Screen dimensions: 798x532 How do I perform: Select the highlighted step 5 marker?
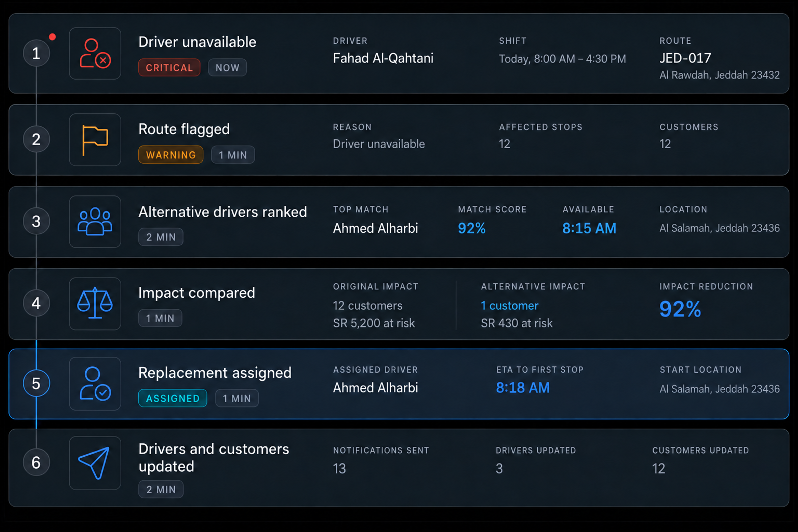[x=36, y=383]
